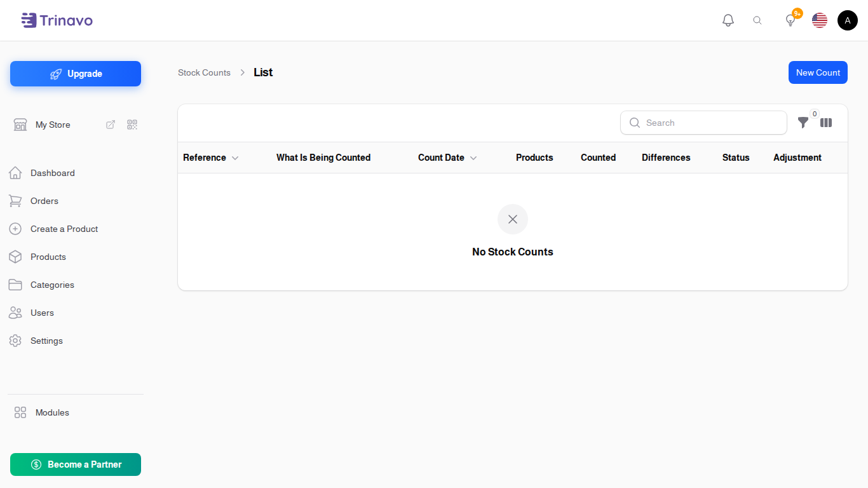Open the user avatar A menu

[848, 20]
